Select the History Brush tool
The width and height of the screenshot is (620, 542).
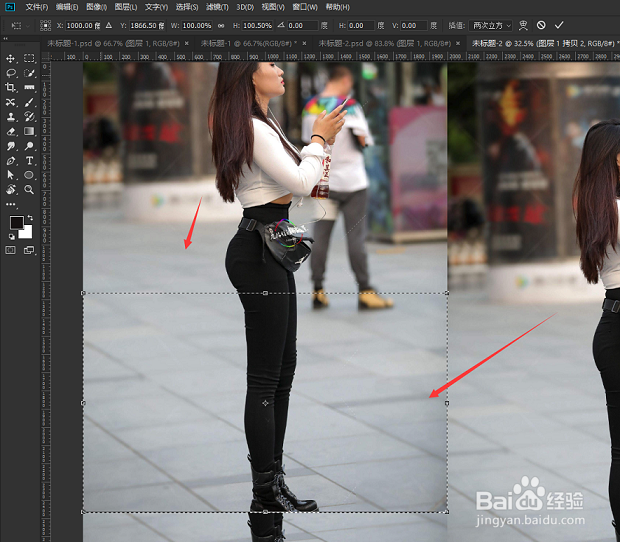(x=29, y=117)
